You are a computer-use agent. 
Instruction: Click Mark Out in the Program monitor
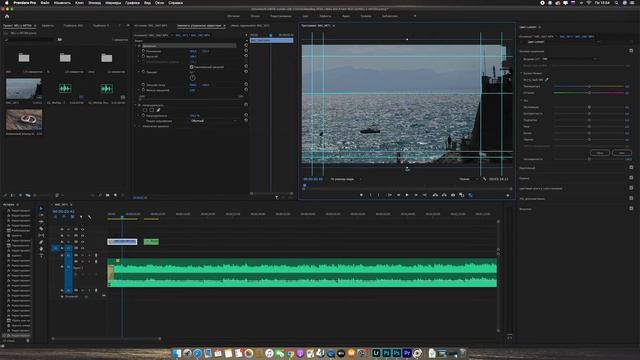point(379,195)
